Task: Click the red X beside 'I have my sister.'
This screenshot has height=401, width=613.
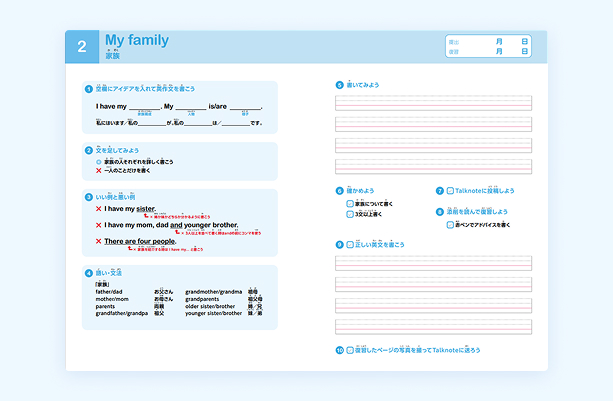Action: click(99, 209)
